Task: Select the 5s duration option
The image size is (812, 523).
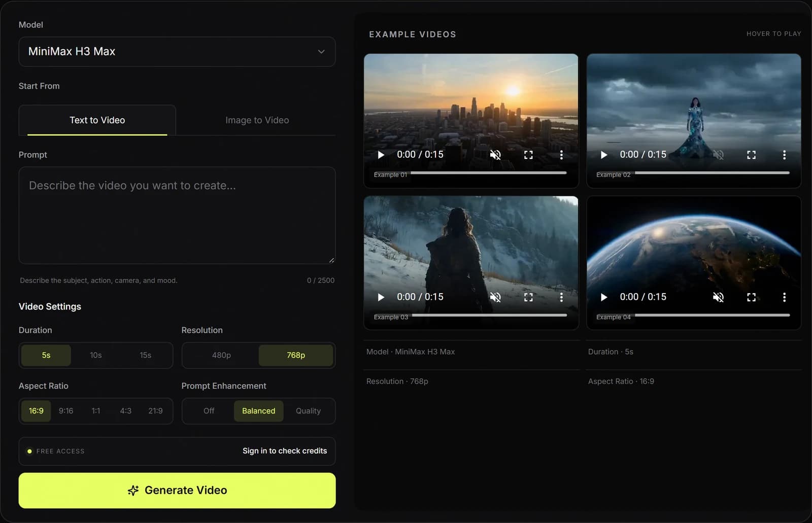Action: click(x=46, y=355)
